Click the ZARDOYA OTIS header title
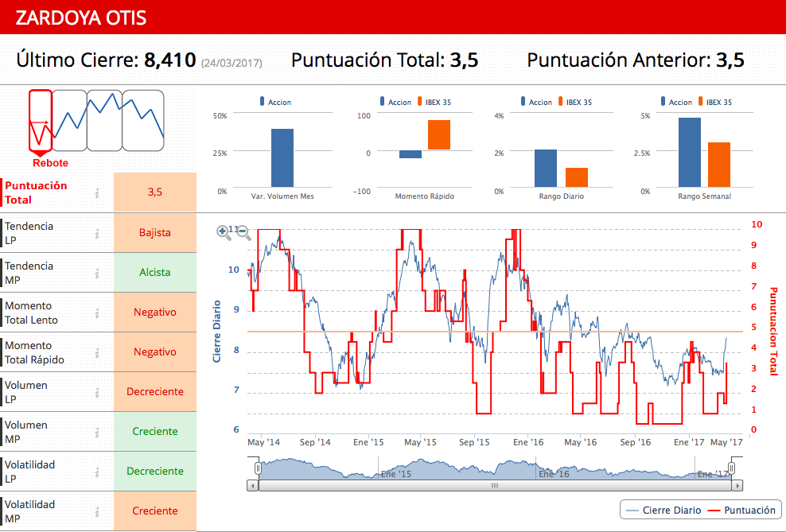The width and height of the screenshot is (786, 532). (x=81, y=17)
